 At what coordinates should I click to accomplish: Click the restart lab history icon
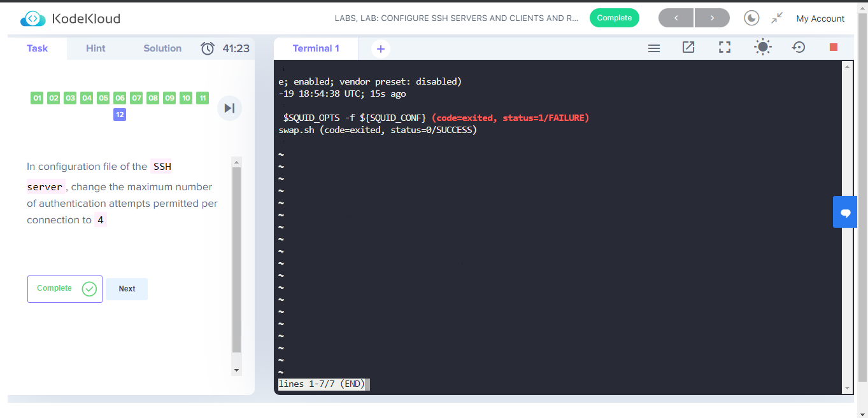tap(799, 47)
